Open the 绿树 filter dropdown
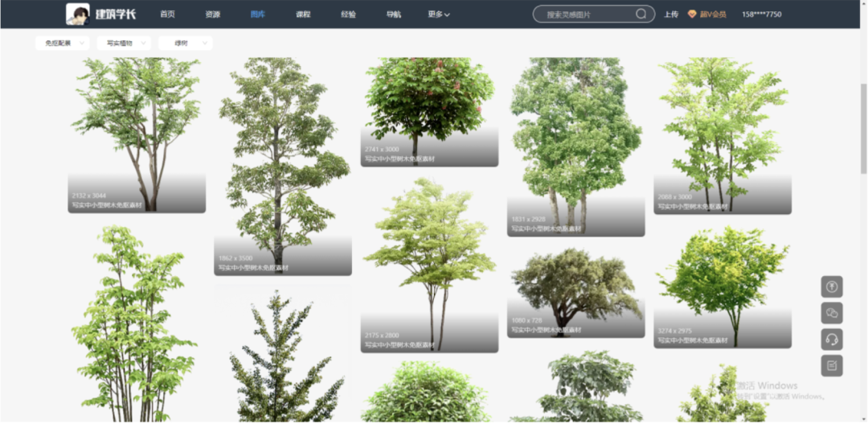868x424 pixels. click(x=186, y=43)
